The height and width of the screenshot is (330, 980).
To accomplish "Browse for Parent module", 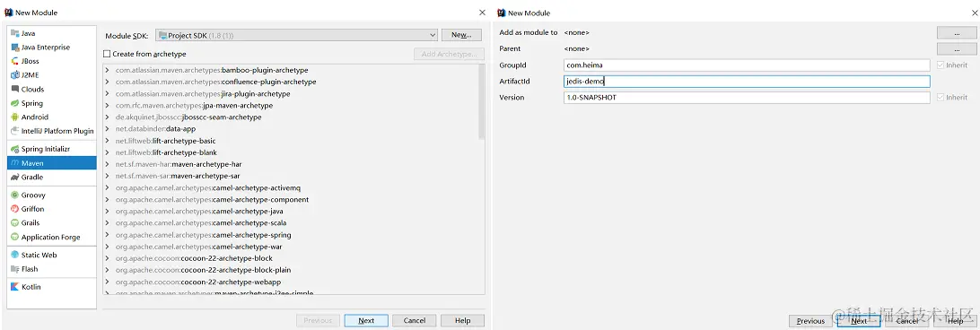I will pyautogui.click(x=957, y=48).
